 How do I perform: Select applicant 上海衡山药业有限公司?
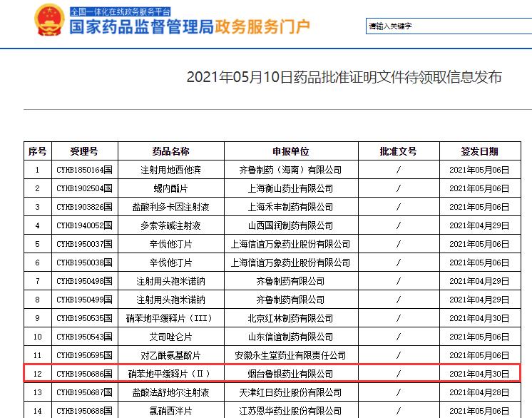click(290, 188)
